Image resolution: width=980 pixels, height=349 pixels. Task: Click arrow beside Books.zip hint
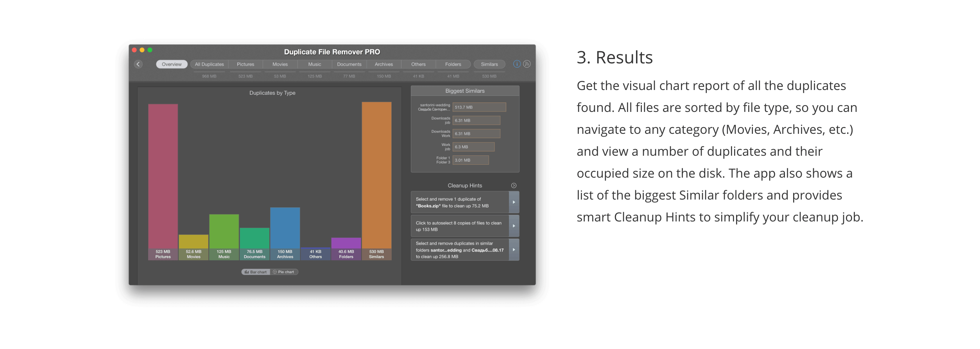point(514,202)
